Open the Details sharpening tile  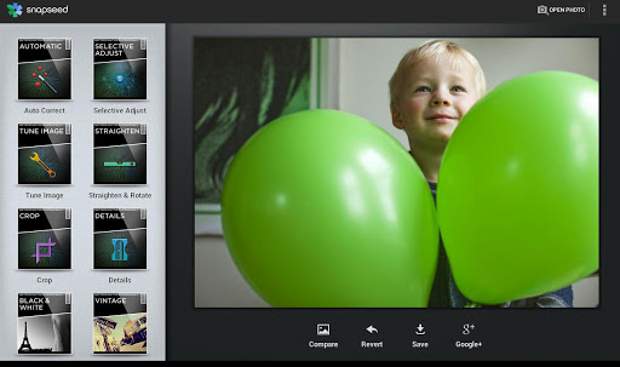pyautogui.click(x=120, y=239)
